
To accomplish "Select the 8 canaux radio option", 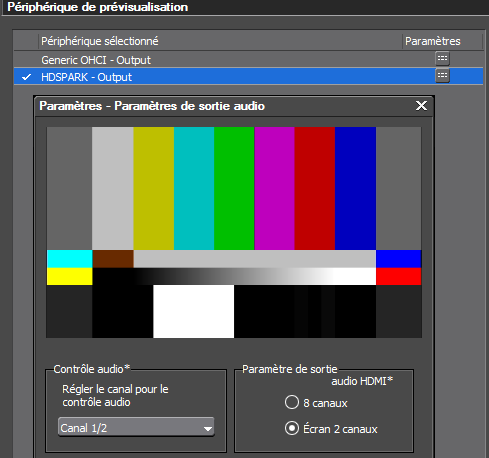I will 292,402.
